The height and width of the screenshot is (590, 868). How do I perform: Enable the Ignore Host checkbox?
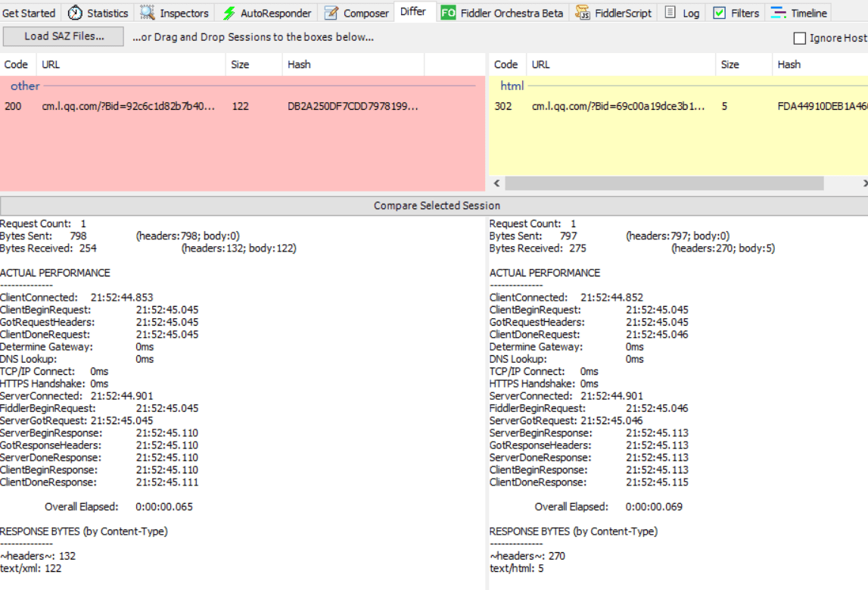click(x=799, y=38)
